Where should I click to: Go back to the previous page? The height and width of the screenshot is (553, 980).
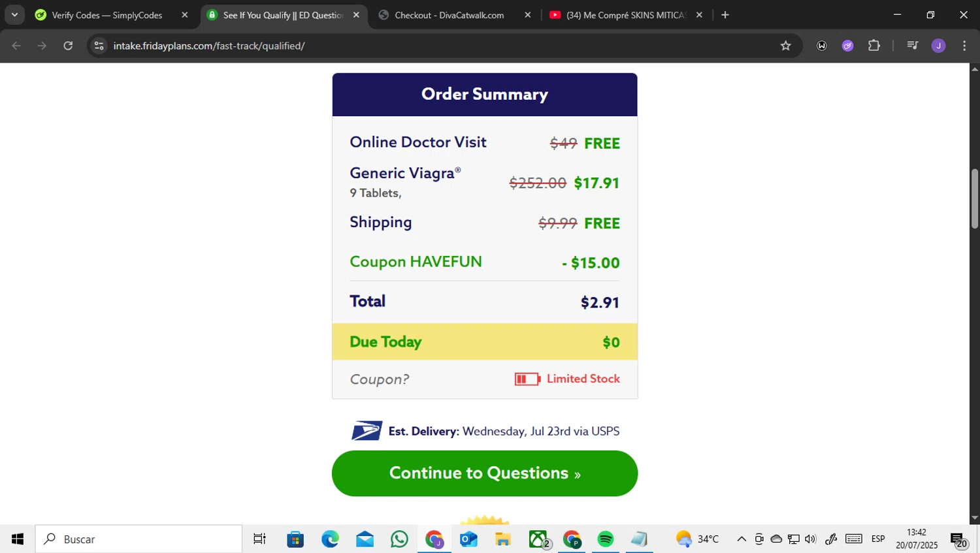coord(16,46)
